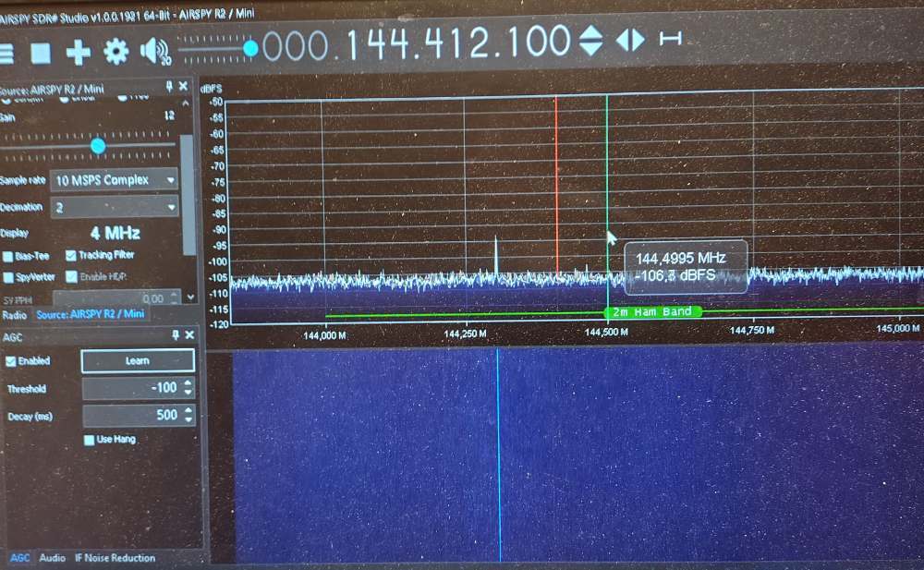The width and height of the screenshot is (924, 570).
Task: Enable the Bias-Tee checkbox
Action: coord(8,256)
